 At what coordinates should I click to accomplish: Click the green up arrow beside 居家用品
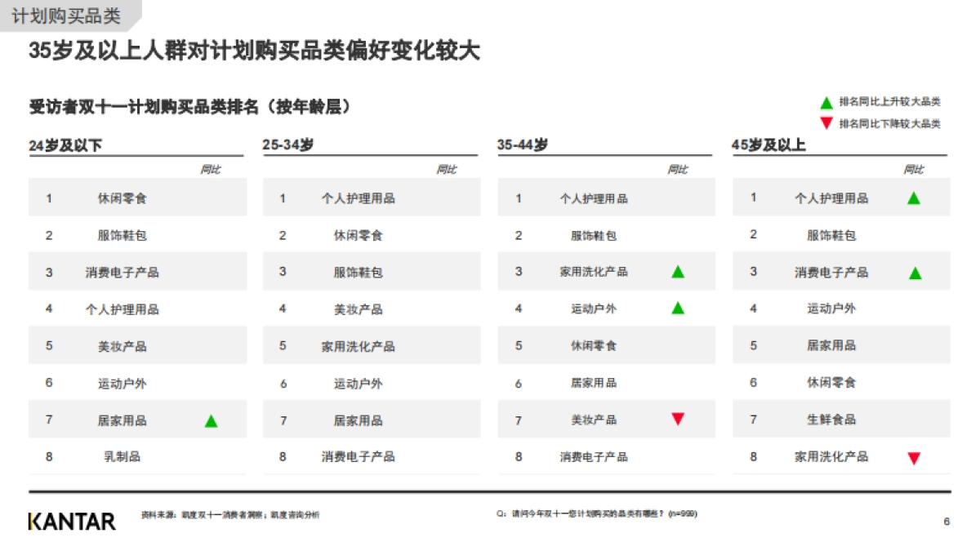click(x=212, y=419)
